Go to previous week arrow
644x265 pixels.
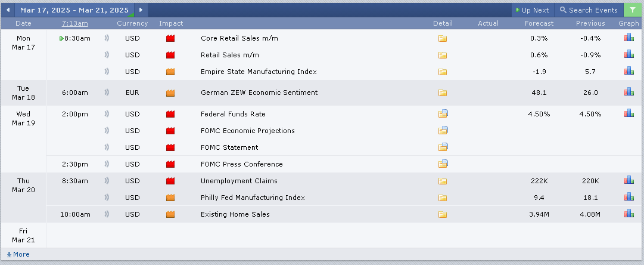click(x=8, y=10)
